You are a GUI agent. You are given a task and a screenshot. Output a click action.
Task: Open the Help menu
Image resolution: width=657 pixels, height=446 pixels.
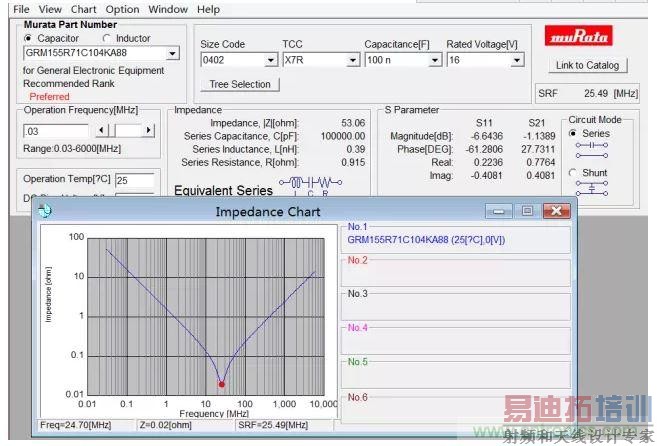208,9
